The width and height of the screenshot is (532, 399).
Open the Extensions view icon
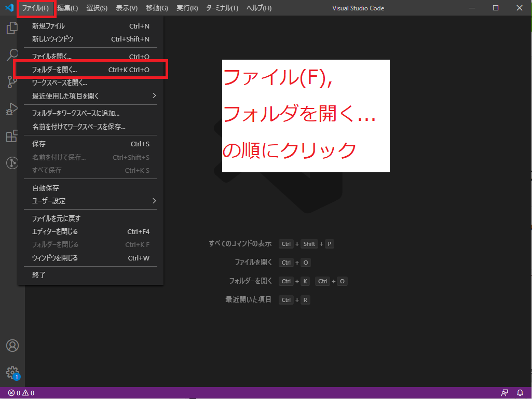coord(12,136)
